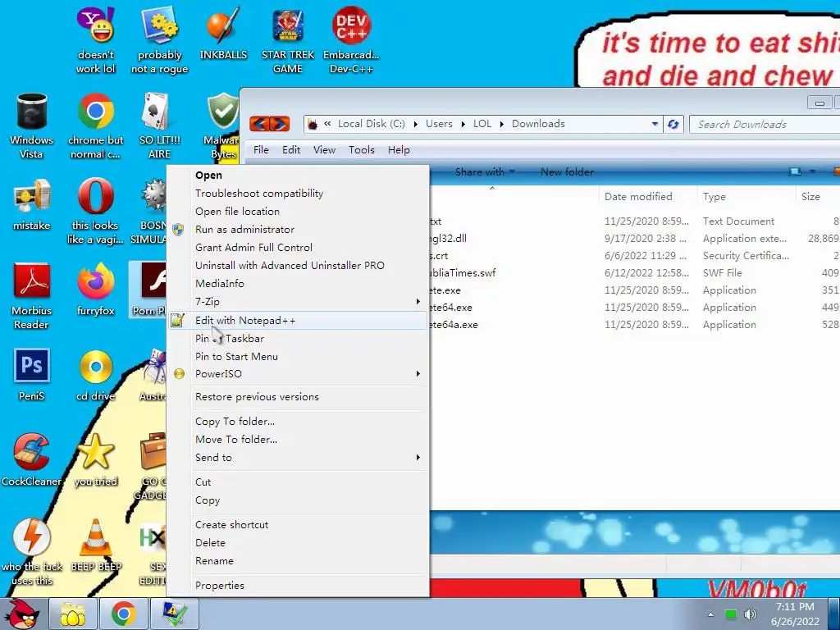Open the Share with dropdown
The height and width of the screenshot is (630, 840).
point(485,172)
